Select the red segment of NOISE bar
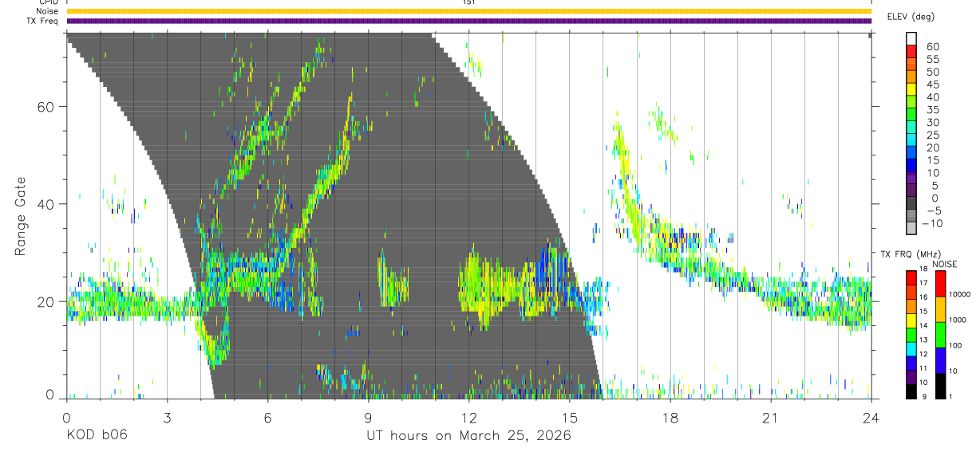Image resolution: width=980 pixels, height=452 pixels. 940,284
